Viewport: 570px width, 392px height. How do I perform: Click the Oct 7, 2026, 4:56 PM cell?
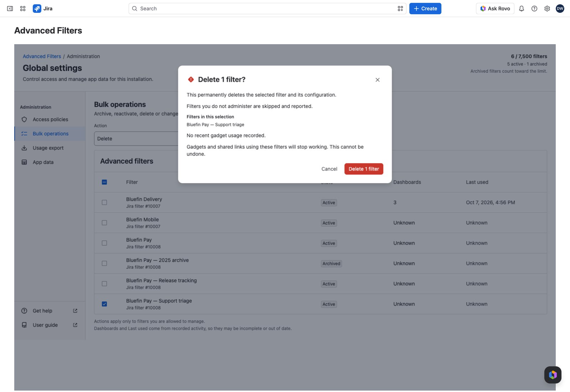[491, 202]
